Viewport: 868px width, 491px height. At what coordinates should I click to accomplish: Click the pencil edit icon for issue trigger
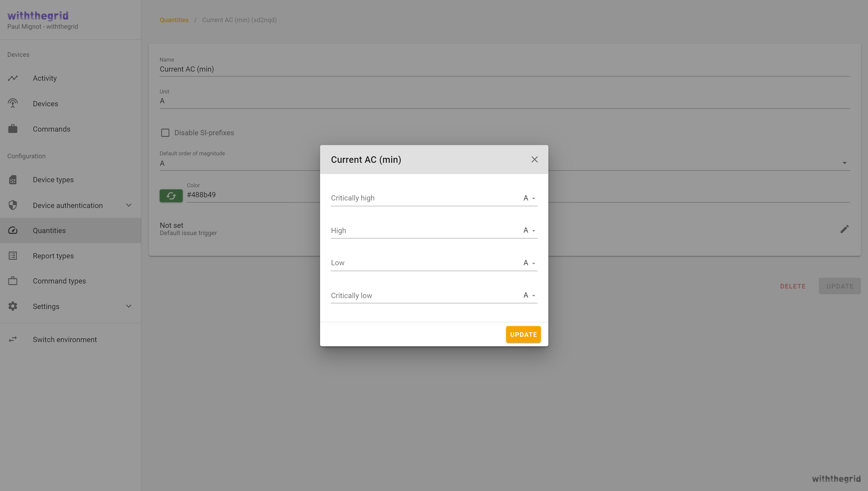point(844,229)
